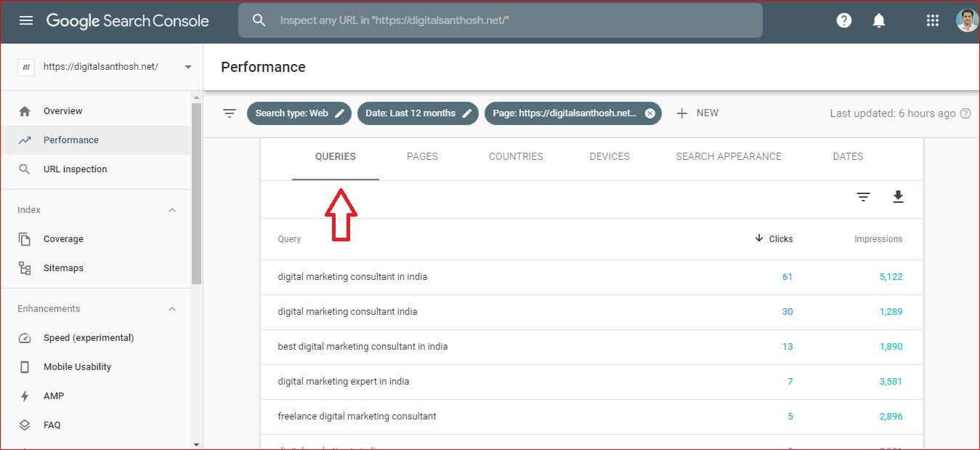The height and width of the screenshot is (450, 980).
Task: Click the Sitemaps tree icon
Action: coord(25,268)
